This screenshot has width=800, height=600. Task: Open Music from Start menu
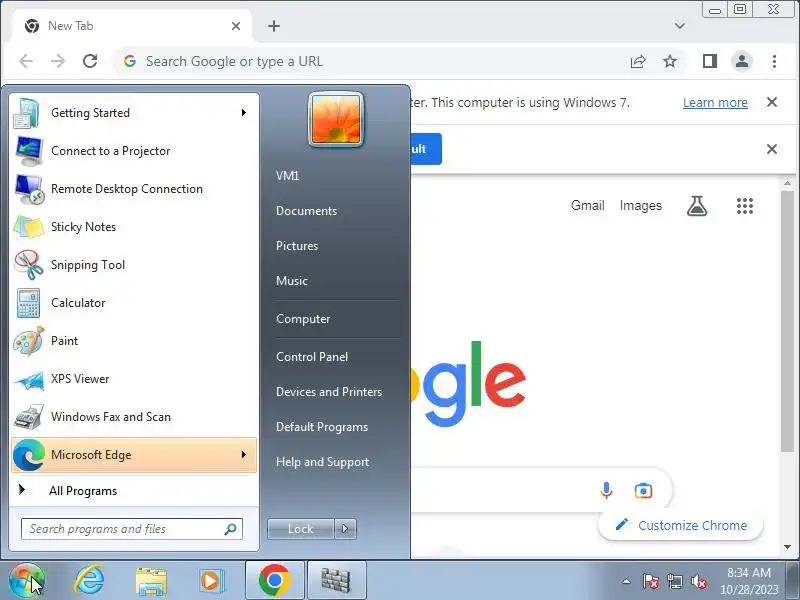coord(292,281)
